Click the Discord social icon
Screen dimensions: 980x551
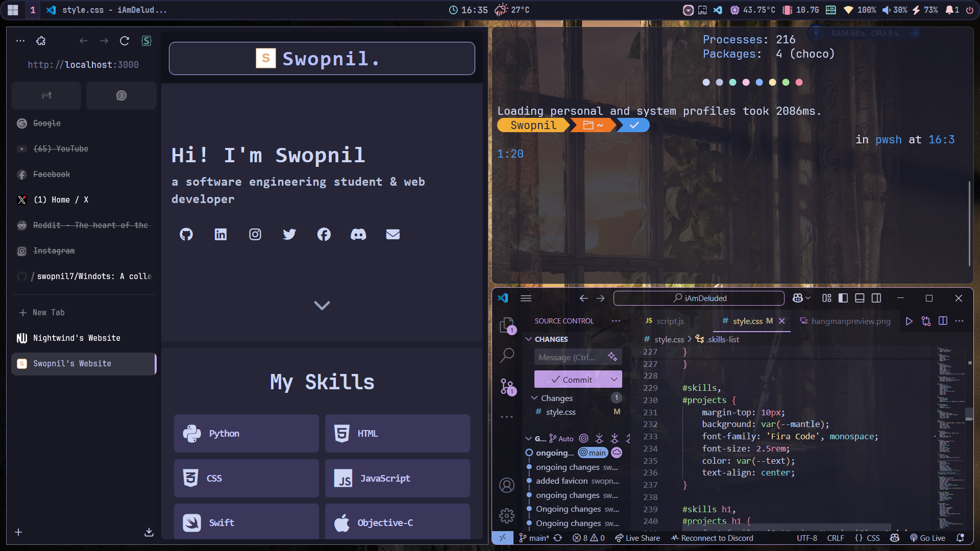tap(358, 234)
